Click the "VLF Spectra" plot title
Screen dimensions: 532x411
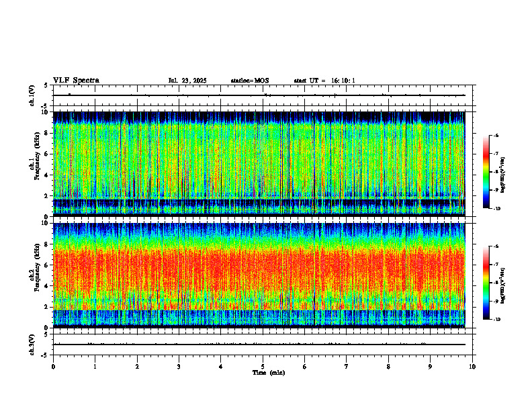coord(76,81)
